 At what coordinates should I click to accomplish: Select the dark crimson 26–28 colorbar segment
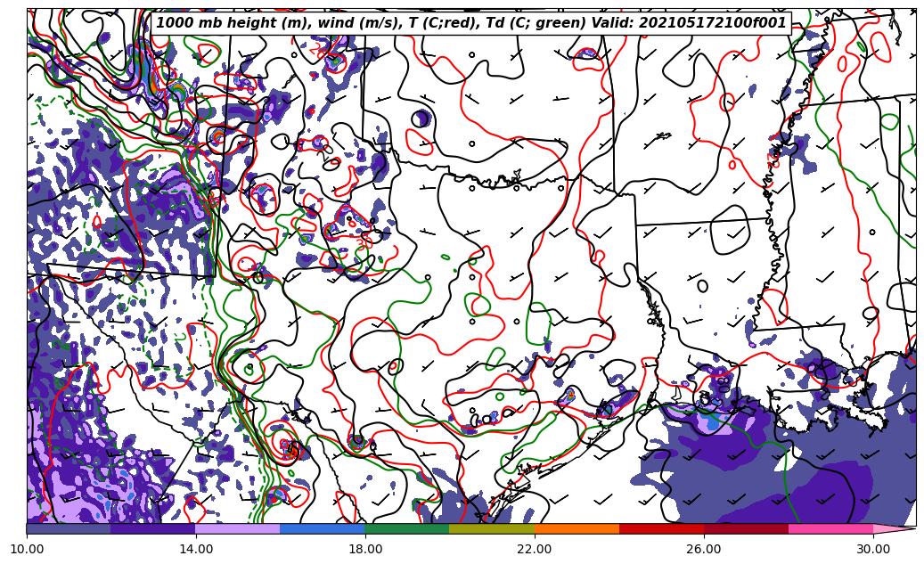(x=746, y=528)
